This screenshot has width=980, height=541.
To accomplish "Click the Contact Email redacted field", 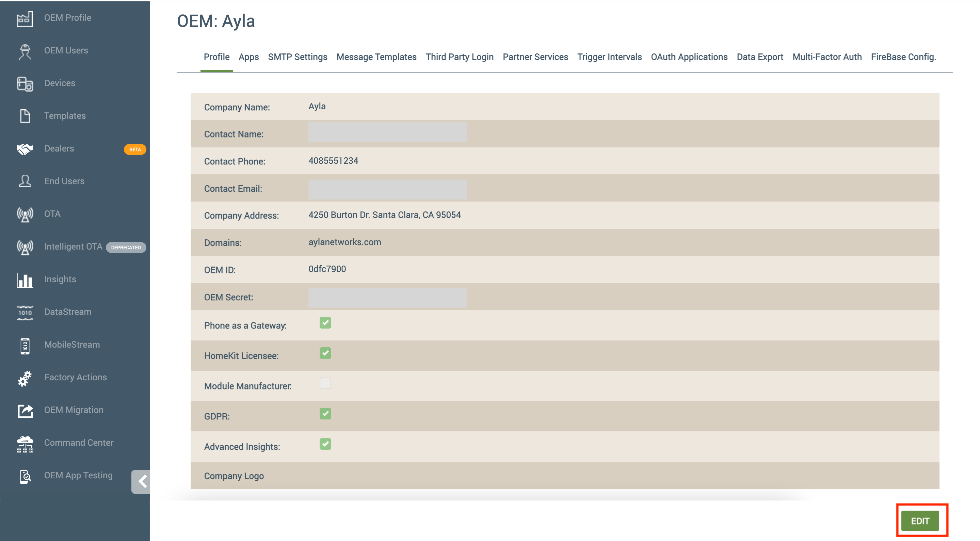I will [x=387, y=189].
